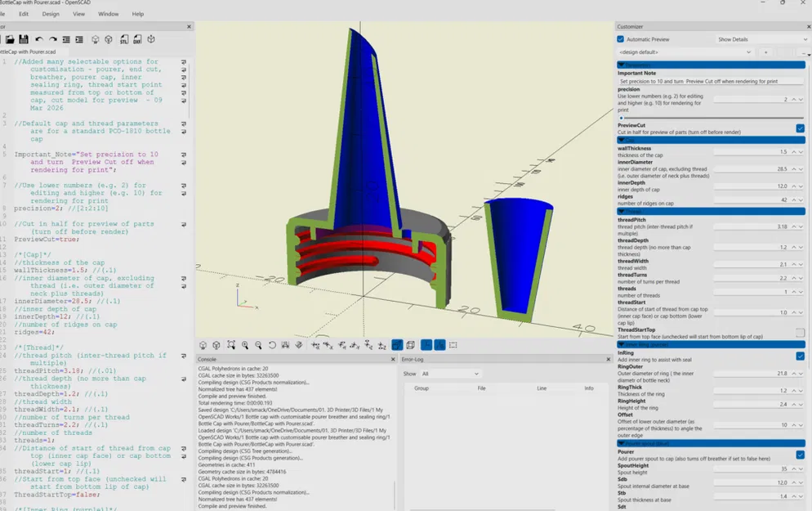Toggle orthogonal projection in the viewport toolbar
812x511 pixels.
[411, 343]
